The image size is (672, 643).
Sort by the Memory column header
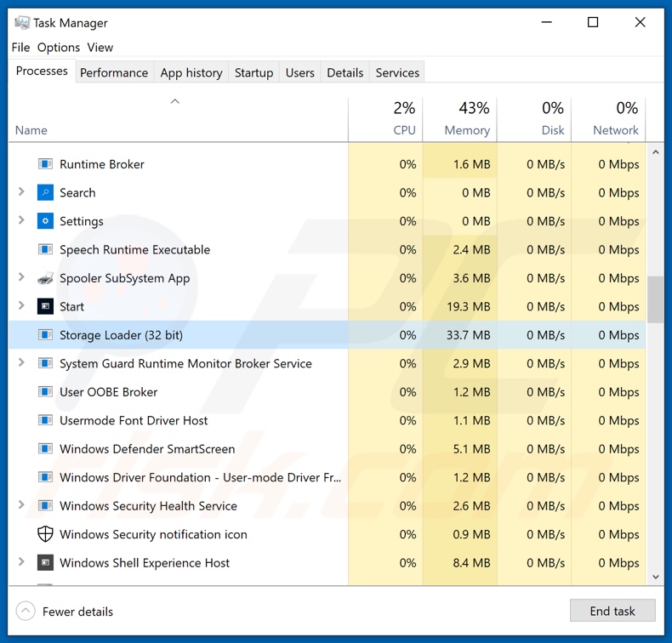[x=460, y=120]
